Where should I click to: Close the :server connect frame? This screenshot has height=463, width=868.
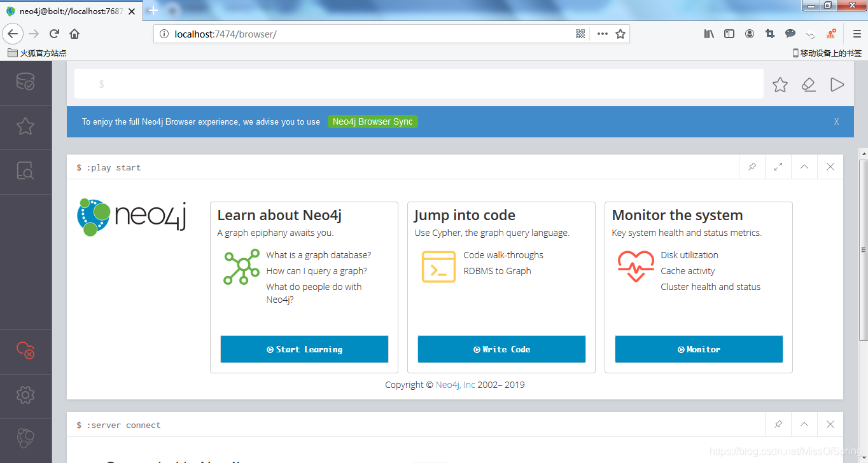(x=830, y=424)
